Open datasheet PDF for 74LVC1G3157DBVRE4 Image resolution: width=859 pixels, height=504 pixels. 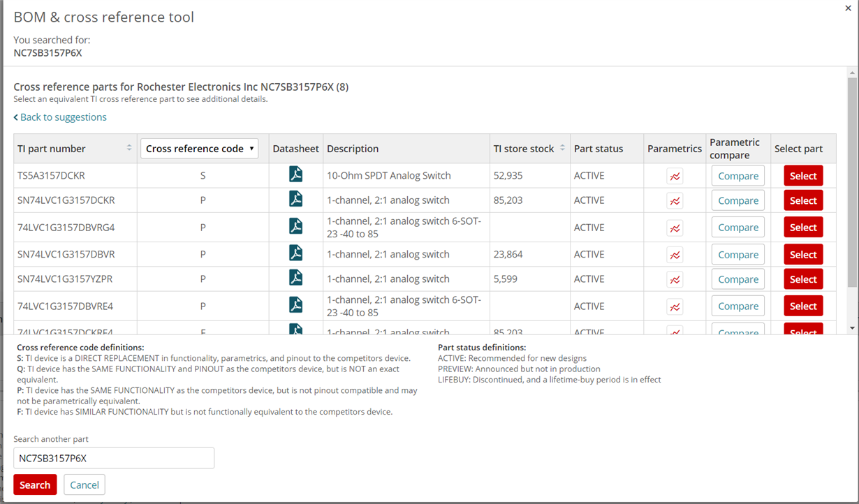point(296,305)
